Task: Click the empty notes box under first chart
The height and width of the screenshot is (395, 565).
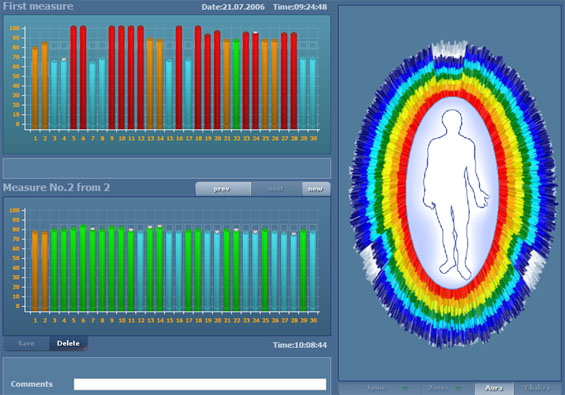Action: pyautogui.click(x=166, y=168)
